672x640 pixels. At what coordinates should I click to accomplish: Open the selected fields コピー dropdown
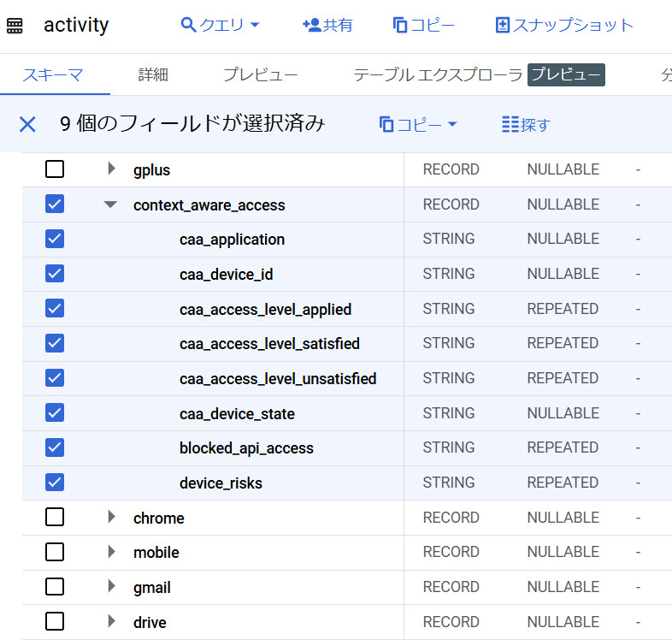coord(418,125)
